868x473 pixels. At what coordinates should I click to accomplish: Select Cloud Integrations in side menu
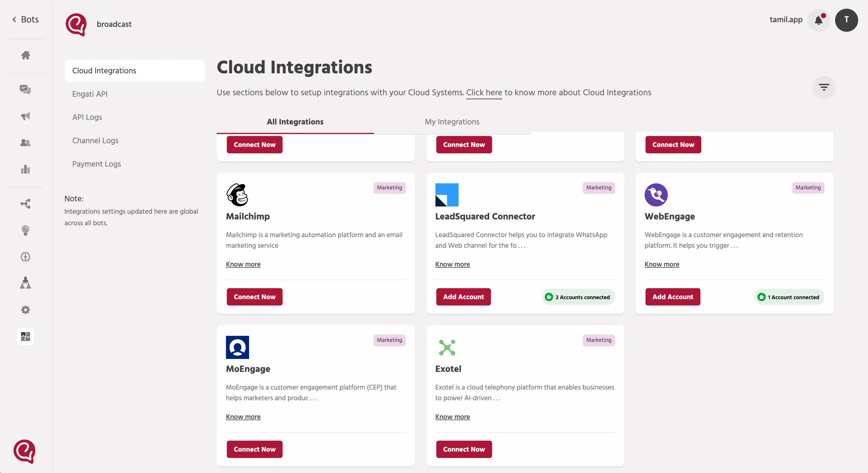[135, 71]
